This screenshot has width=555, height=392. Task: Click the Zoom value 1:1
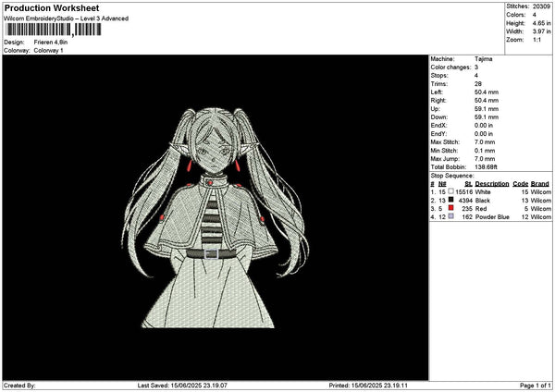[536, 40]
